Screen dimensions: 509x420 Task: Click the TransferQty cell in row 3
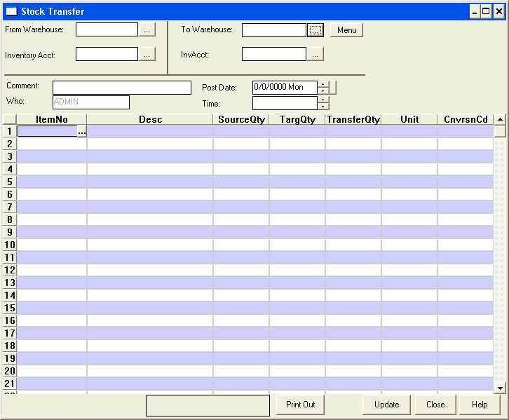coord(353,156)
